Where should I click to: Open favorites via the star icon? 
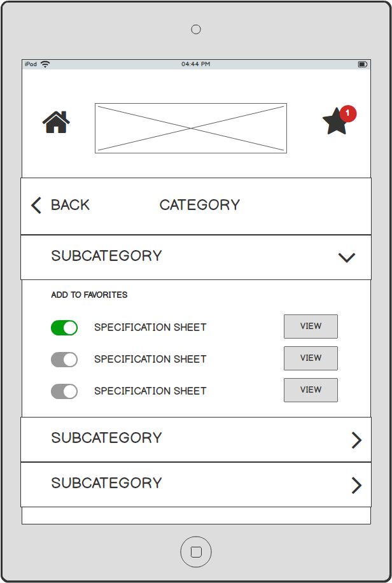[x=335, y=121]
